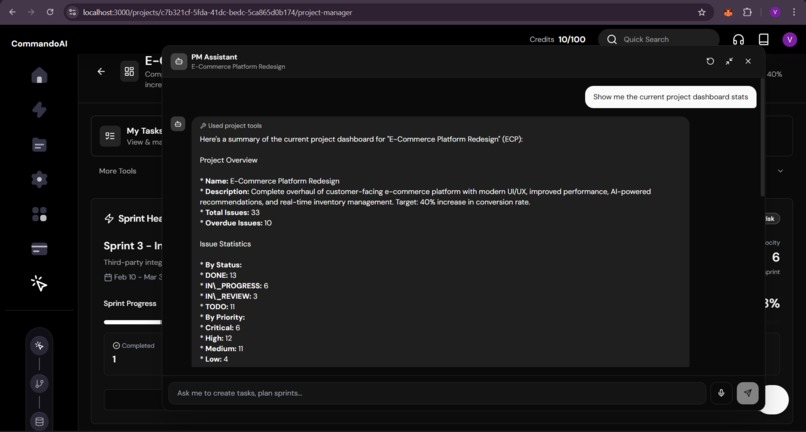This screenshot has height=432, width=806.
Task: Open the headset support icon
Action: click(738, 40)
